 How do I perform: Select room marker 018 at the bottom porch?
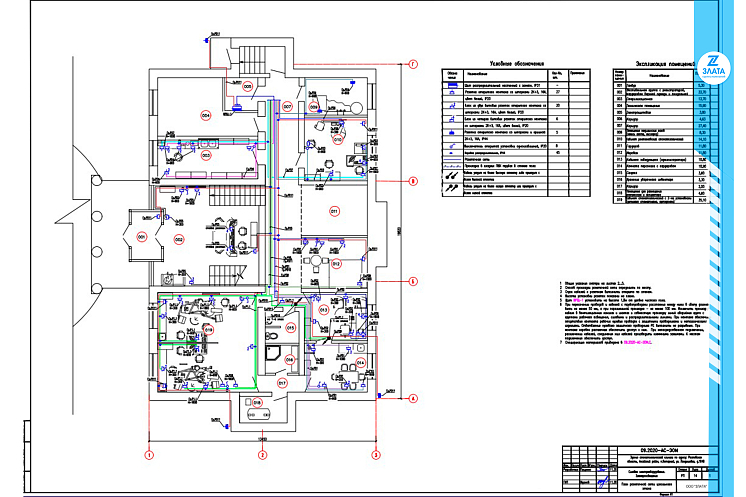[x=257, y=403]
